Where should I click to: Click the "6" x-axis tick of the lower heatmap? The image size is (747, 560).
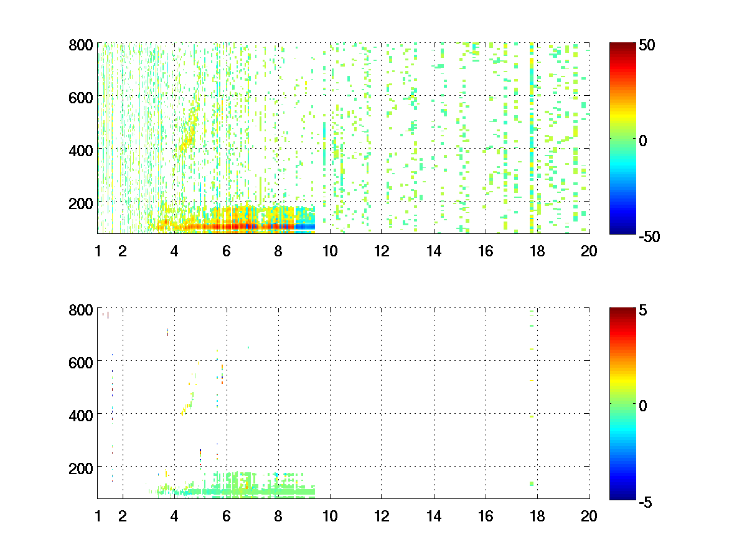(x=226, y=516)
